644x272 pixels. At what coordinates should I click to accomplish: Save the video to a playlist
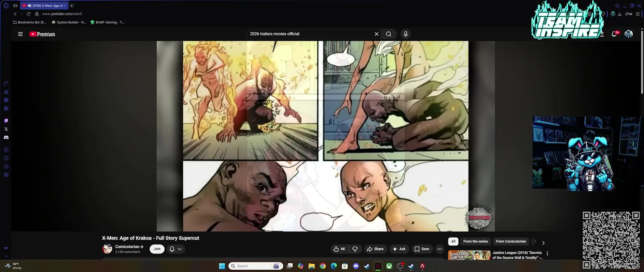(x=422, y=249)
